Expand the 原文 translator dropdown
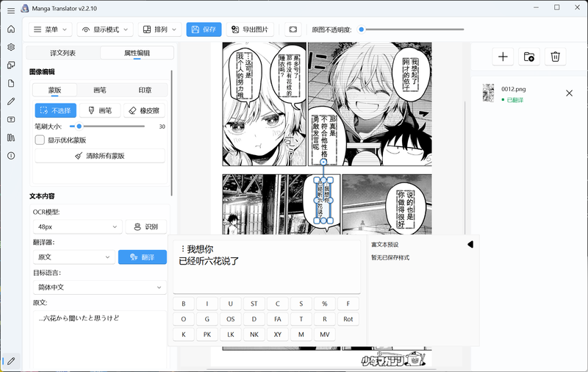This screenshot has width=588, height=372. [74, 257]
